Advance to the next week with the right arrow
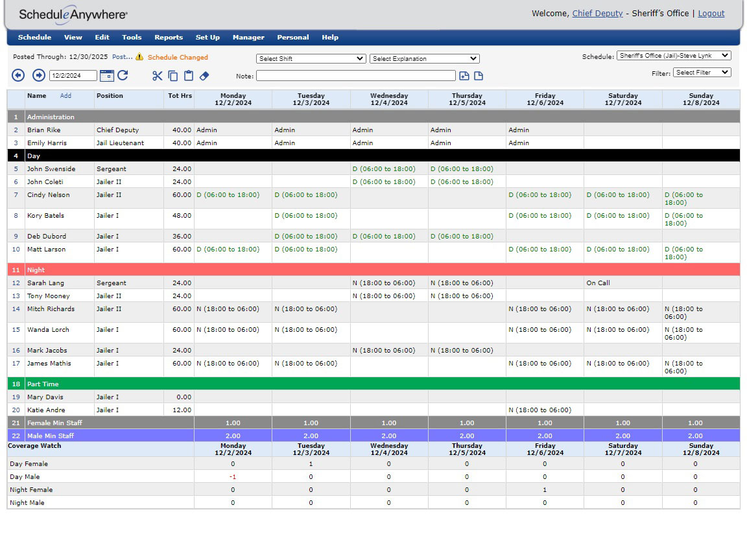Screen dimensions: 747x560 point(39,75)
